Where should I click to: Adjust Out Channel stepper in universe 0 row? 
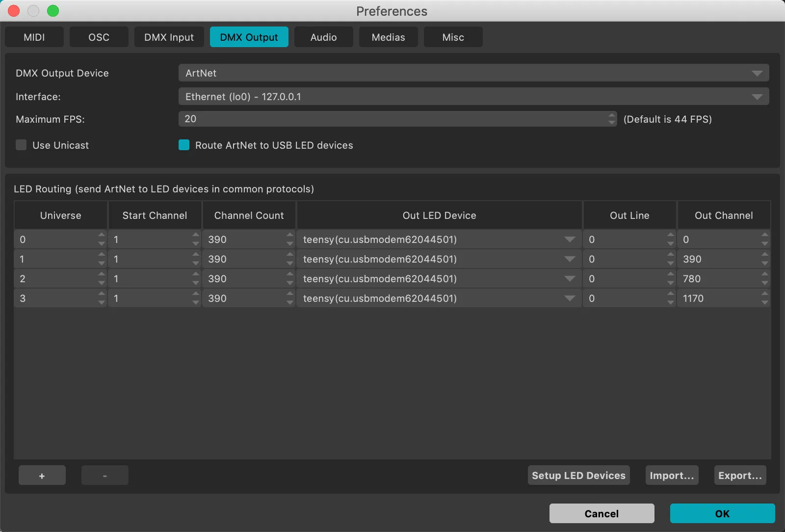[765, 239]
